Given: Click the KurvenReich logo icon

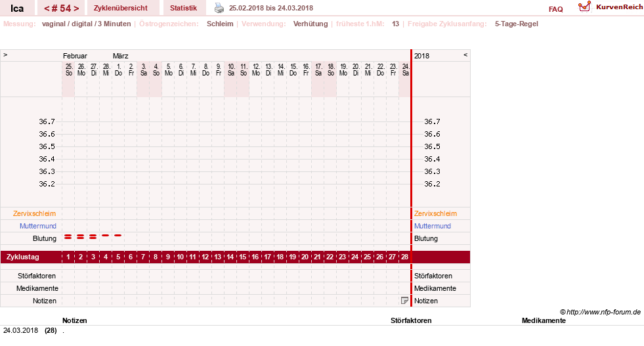Looking at the screenshot, I should pos(584,7).
